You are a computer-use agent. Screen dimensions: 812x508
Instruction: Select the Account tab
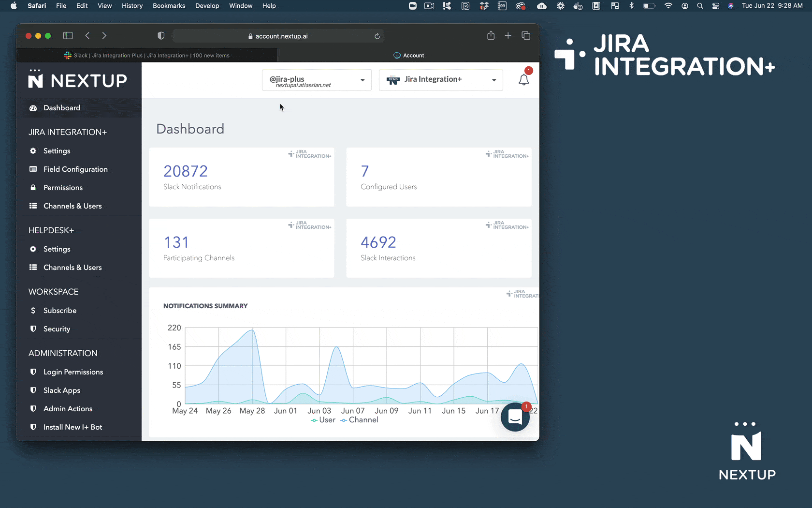[x=408, y=56]
